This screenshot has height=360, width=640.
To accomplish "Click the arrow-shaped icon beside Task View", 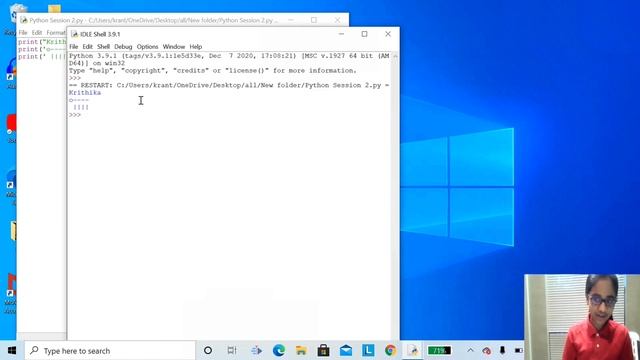I will [x=256, y=350].
